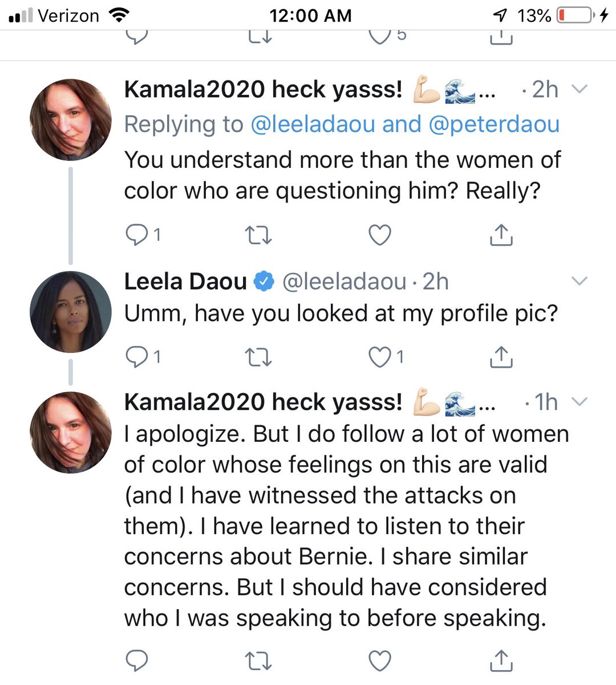Open options chevron on first Kamala2020 tweet

(x=579, y=89)
